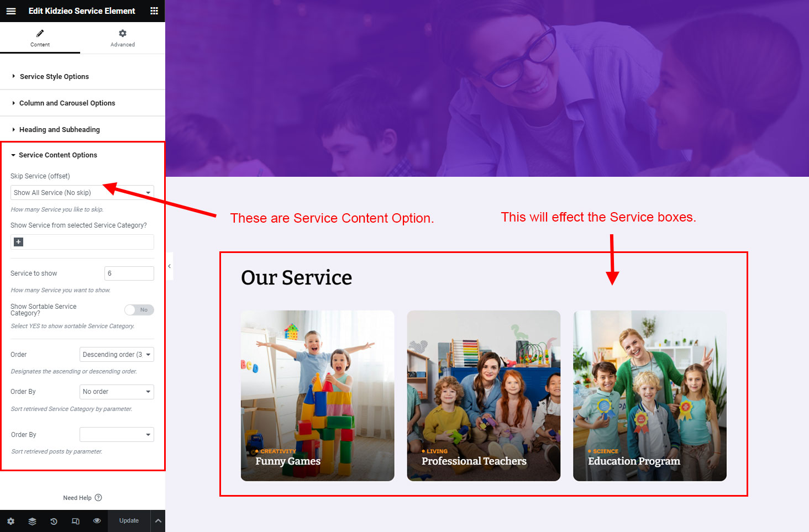Click the Need Help question mark icon
Screen dimensions: 809x532
(98, 498)
